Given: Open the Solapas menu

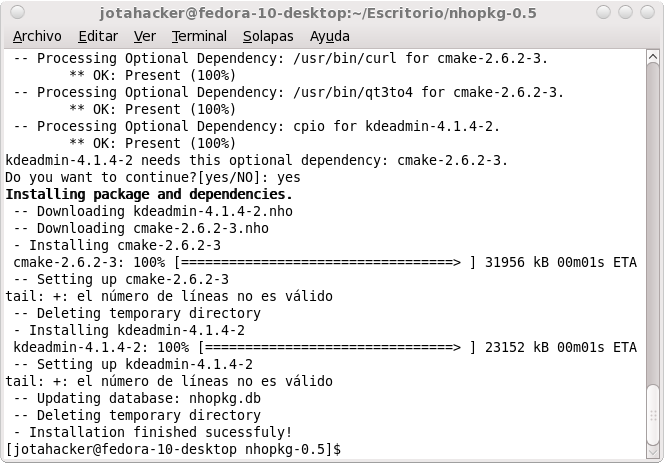Looking at the screenshot, I should pos(268,36).
